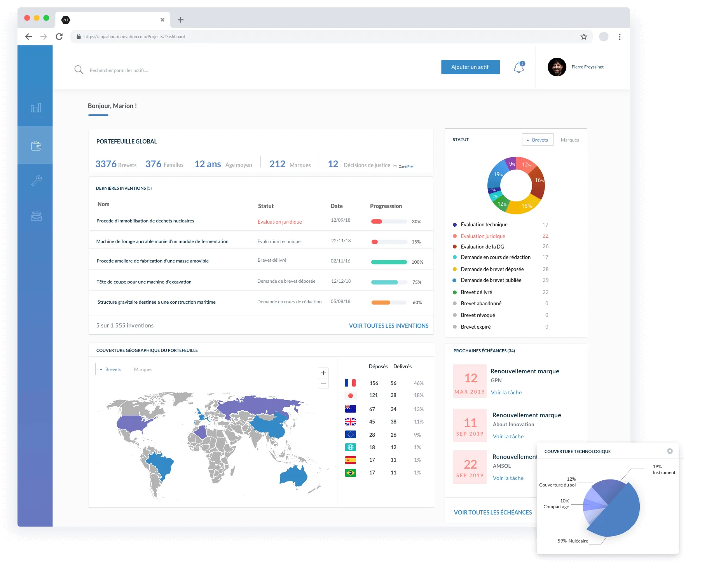Open the statistics chart sidebar icon
Viewport: 728px width, 574px height.
(x=36, y=108)
